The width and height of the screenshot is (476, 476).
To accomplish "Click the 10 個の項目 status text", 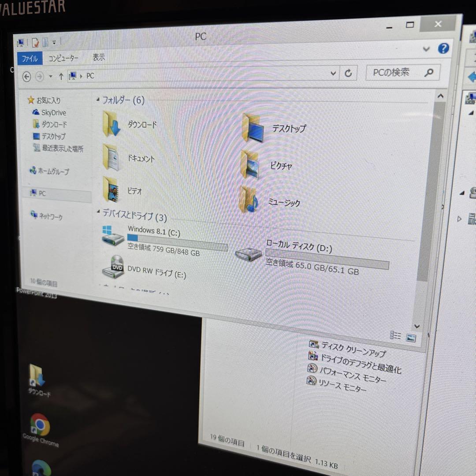I will coord(44,282).
